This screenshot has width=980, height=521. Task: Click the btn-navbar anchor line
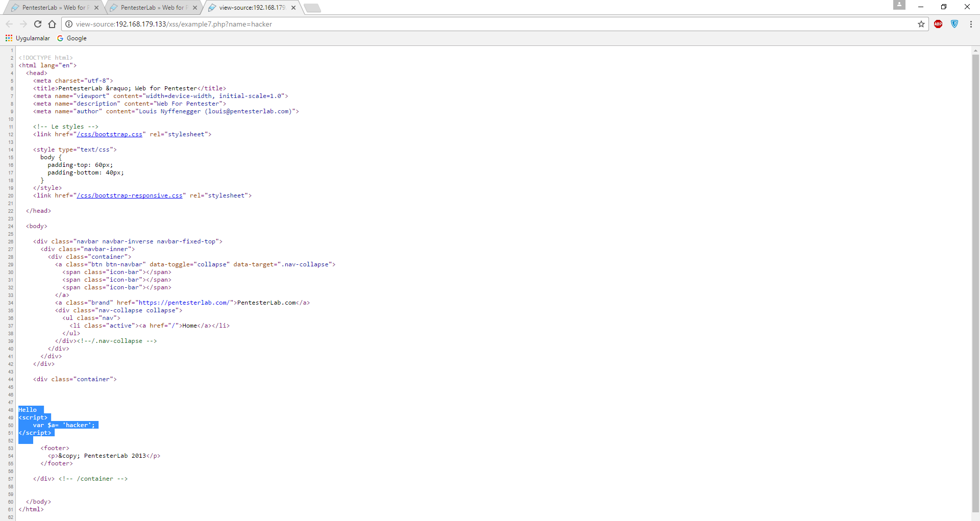coord(195,264)
